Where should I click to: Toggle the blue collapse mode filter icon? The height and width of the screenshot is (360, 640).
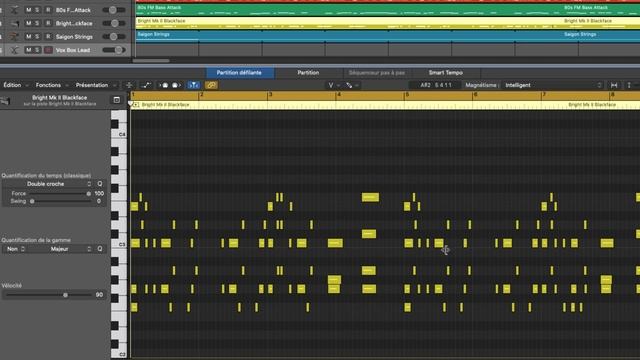click(x=194, y=85)
